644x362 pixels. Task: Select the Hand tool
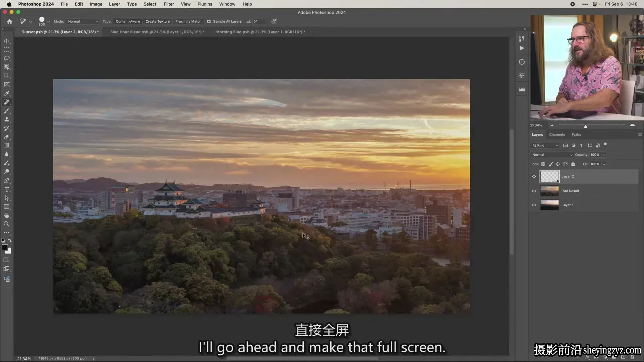click(x=7, y=215)
